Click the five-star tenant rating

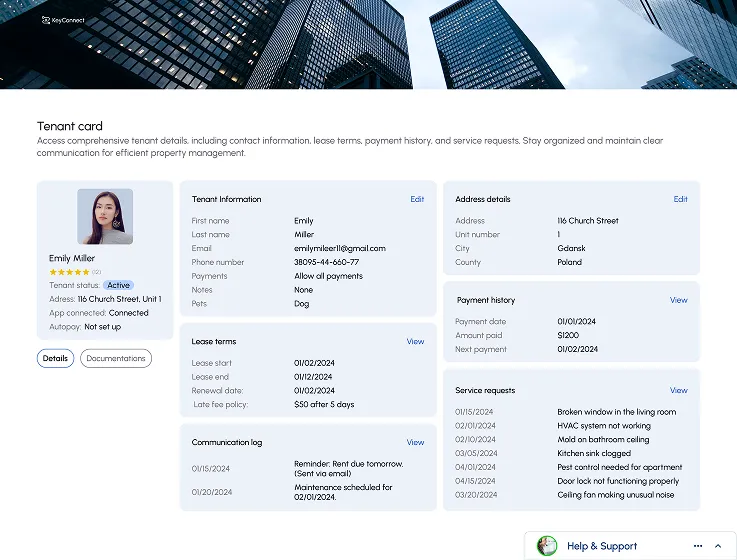(x=69, y=272)
